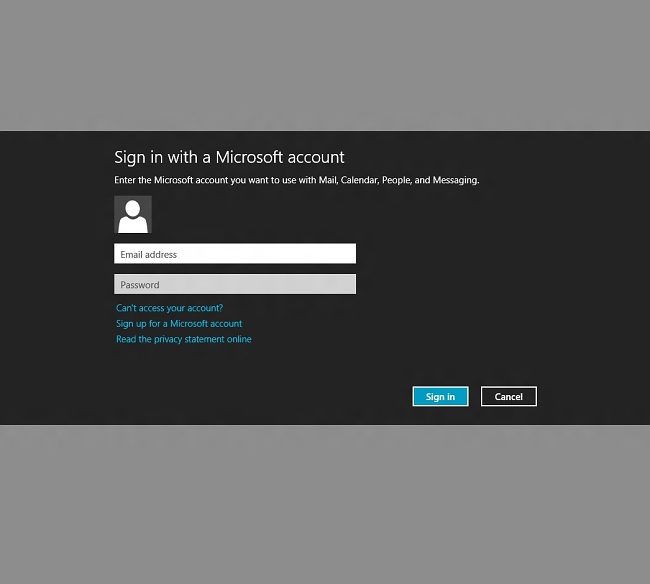
Task: Focus the Email address field
Action: click(235, 254)
